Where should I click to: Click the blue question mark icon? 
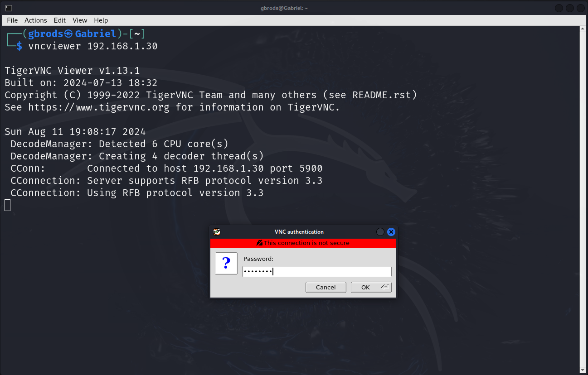[x=226, y=264]
